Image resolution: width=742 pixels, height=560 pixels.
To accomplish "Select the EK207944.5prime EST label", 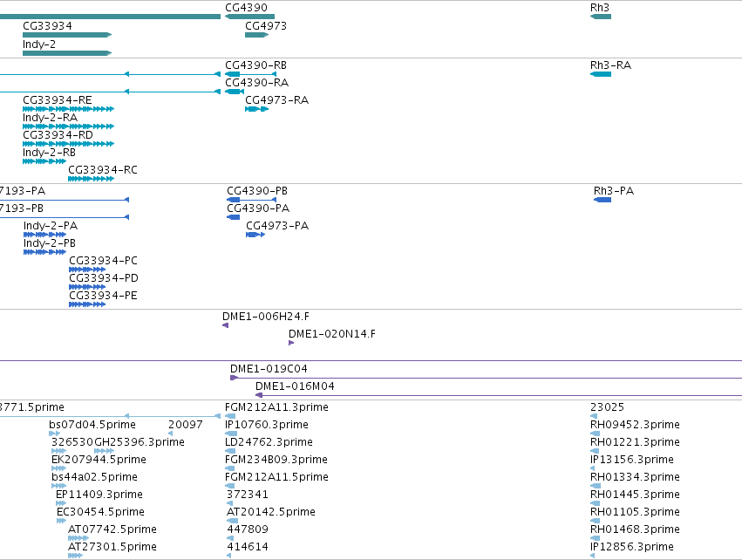I will coord(99,460).
